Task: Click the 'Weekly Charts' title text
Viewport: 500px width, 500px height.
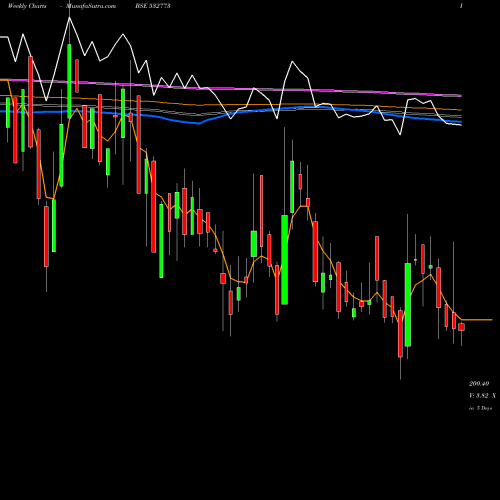Action: click(27, 6)
